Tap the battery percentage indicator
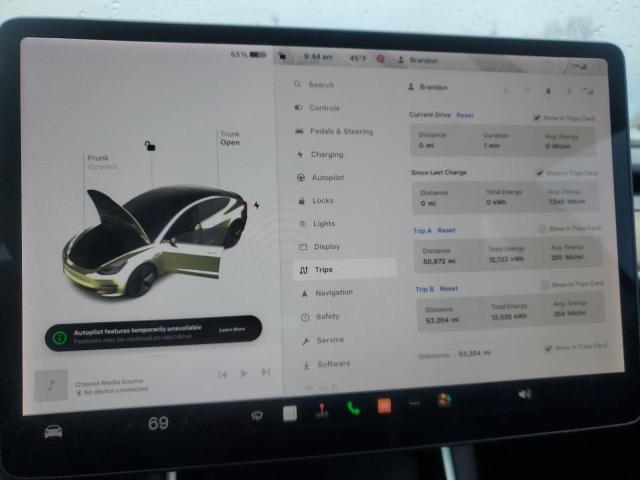Screen dimensions: 640x480 248,54
